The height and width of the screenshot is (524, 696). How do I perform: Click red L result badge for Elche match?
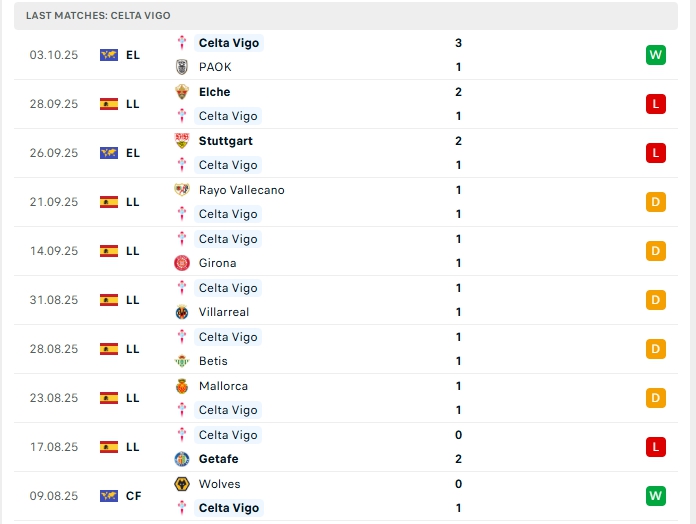[655, 104]
